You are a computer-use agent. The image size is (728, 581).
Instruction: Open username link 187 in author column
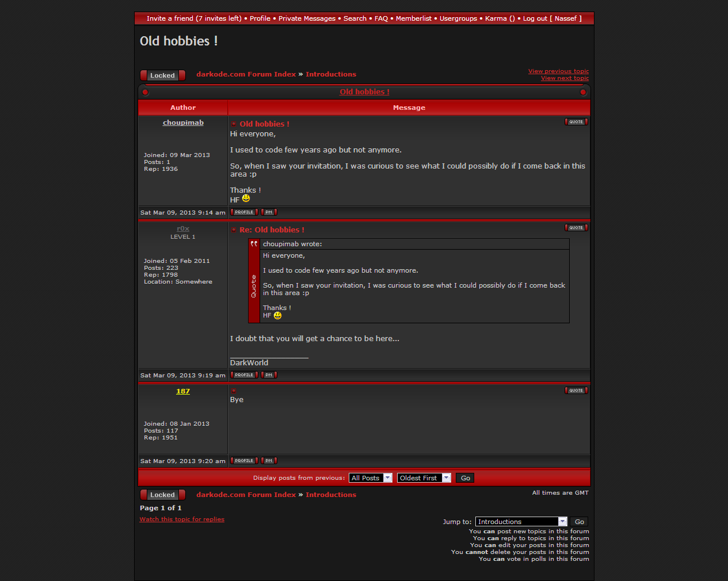pyautogui.click(x=183, y=391)
